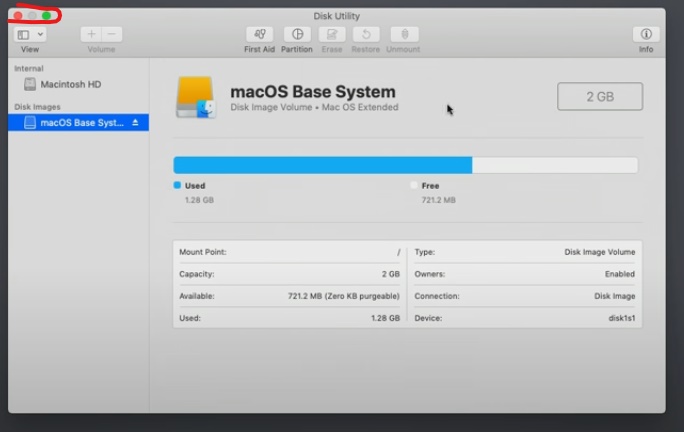Click the "721.2 MB" value under Free legend

[x=438, y=200]
